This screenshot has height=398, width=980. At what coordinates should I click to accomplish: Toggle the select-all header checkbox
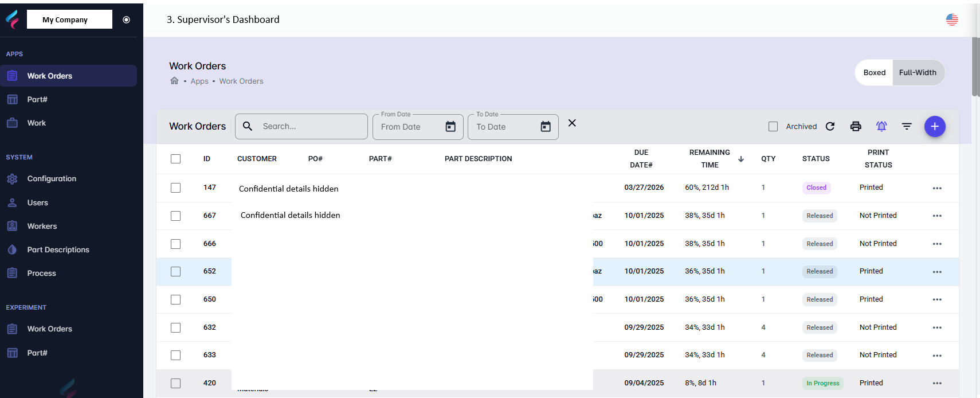[x=175, y=159]
